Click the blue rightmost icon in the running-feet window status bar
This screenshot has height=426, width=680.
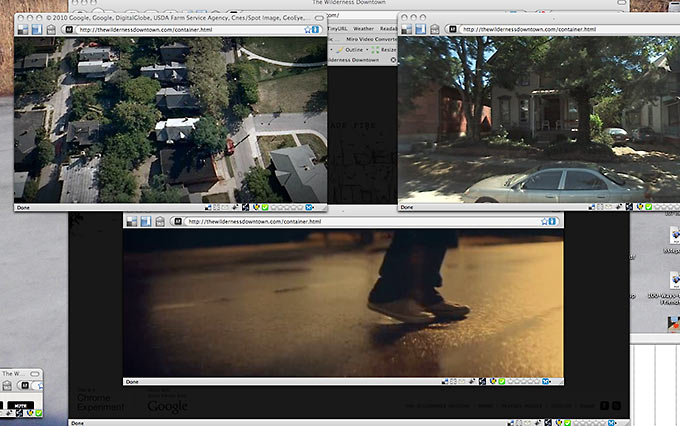click(x=546, y=381)
